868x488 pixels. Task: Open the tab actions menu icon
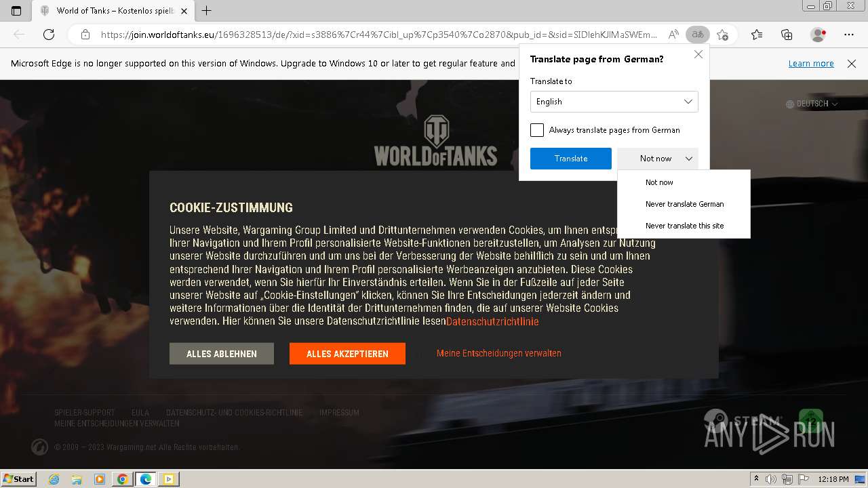coord(16,10)
